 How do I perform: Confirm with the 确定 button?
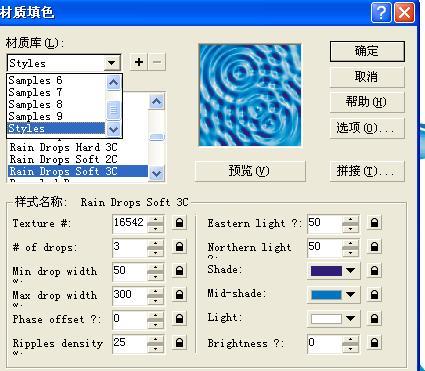367,51
